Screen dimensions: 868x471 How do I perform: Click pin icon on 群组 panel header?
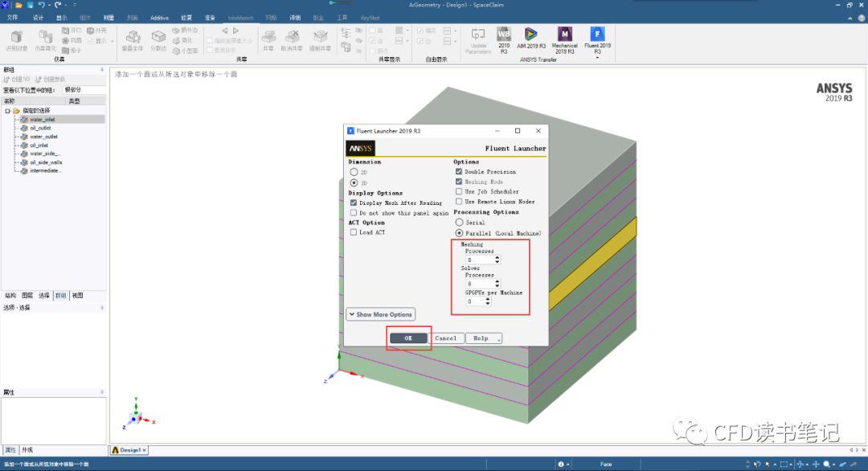click(102, 70)
